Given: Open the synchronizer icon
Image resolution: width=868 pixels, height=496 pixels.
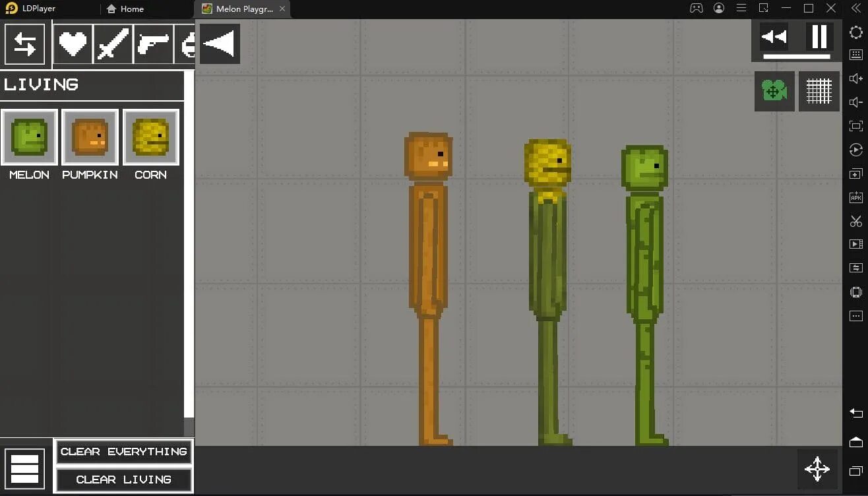Looking at the screenshot, I should pyautogui.click(x=855, y=268).
